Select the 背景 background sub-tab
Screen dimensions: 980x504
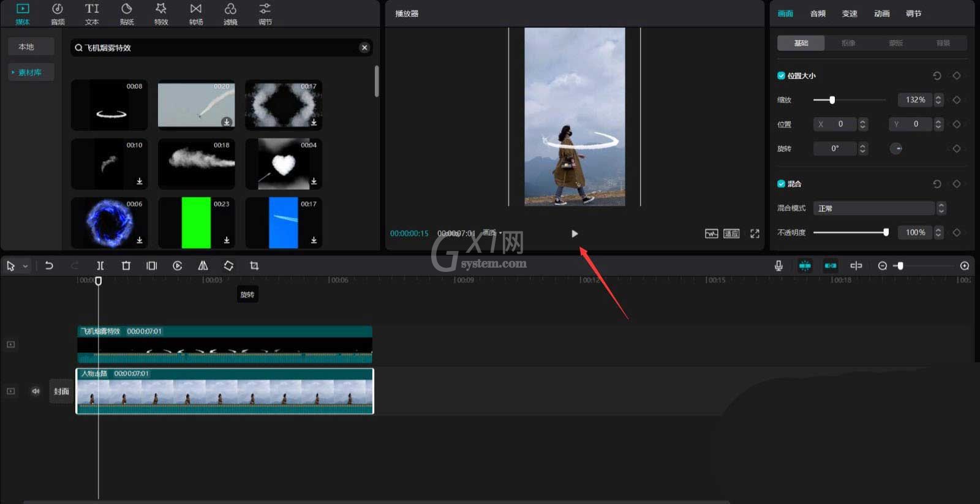point(943,43)
